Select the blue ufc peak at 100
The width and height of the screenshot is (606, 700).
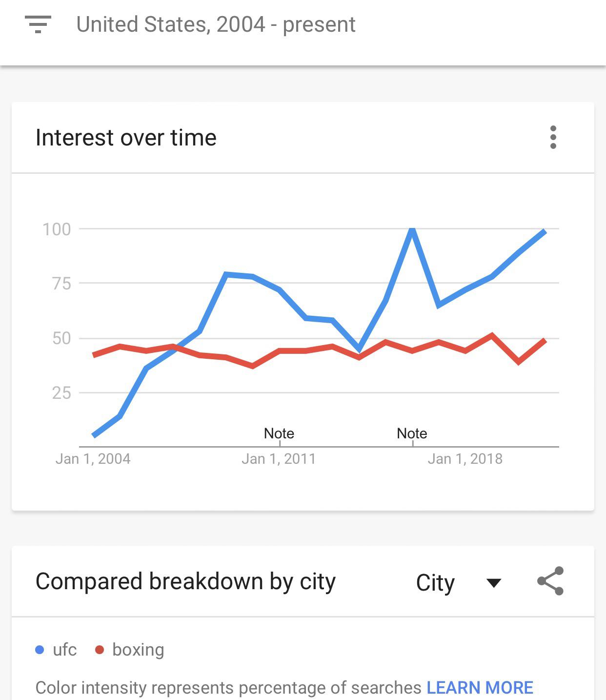(x=412, y=229)
